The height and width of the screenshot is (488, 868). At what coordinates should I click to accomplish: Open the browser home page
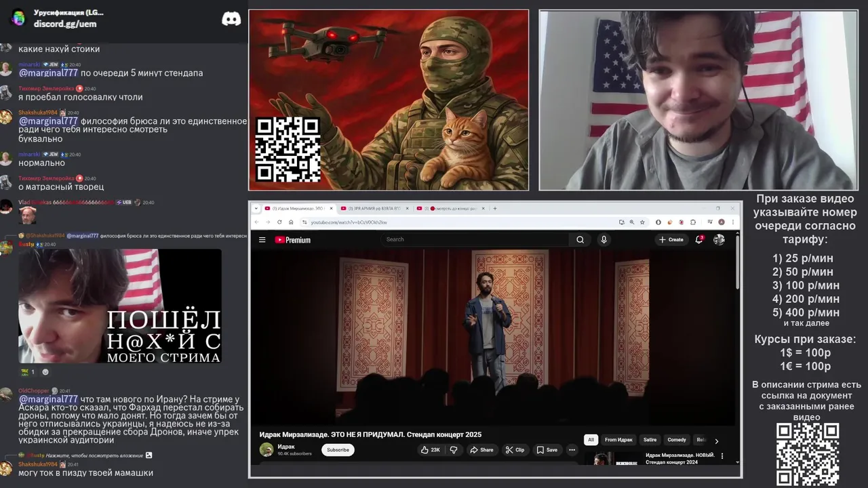[x=291, y=222]
